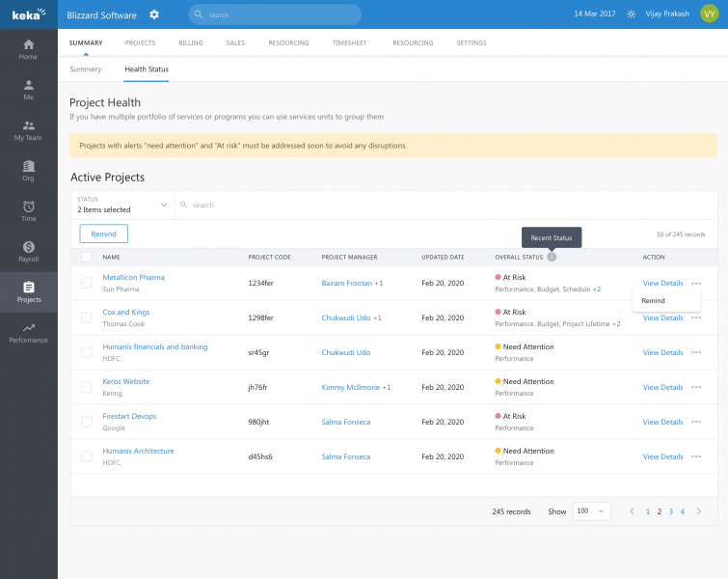Go to next page arrow
The image size is (728, 579).
pyautogui.click(x=699, y=511)
